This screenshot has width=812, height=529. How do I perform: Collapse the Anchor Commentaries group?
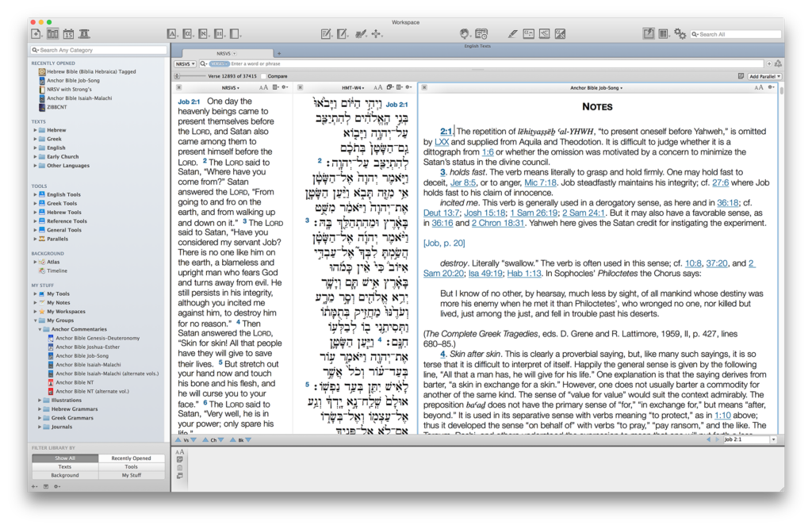[x=41, y=328]
